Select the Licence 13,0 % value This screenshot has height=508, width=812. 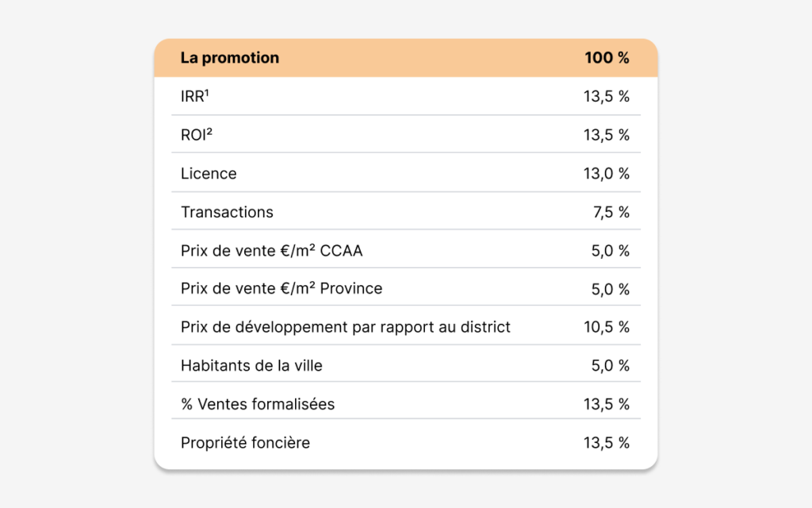pyautogui.click(x=607, y=173)
